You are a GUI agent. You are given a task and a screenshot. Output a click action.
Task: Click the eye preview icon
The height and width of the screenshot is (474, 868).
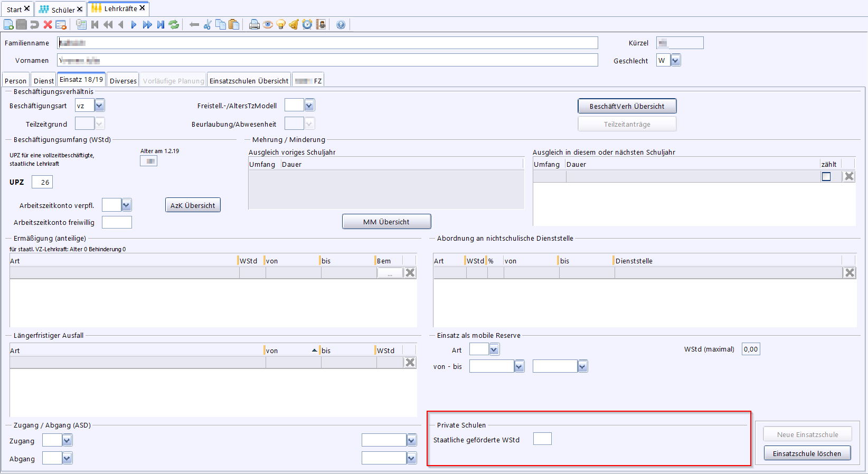[268, 24]
